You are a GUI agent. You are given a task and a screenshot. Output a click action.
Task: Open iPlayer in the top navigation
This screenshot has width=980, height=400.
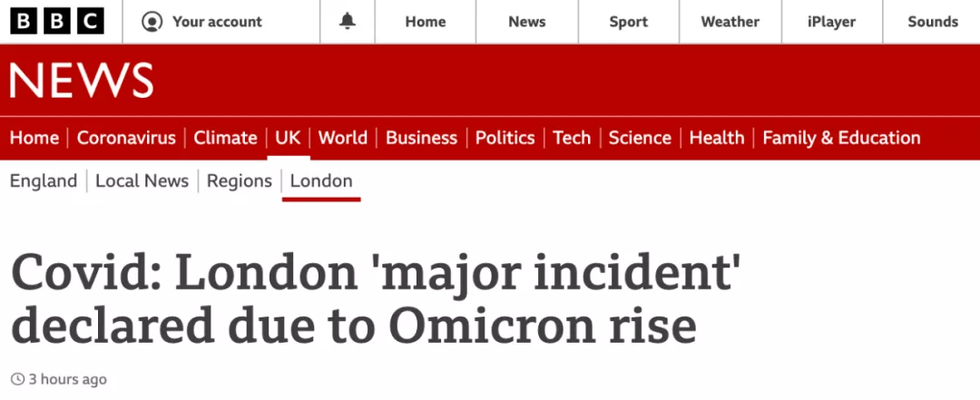pos(831,22)
